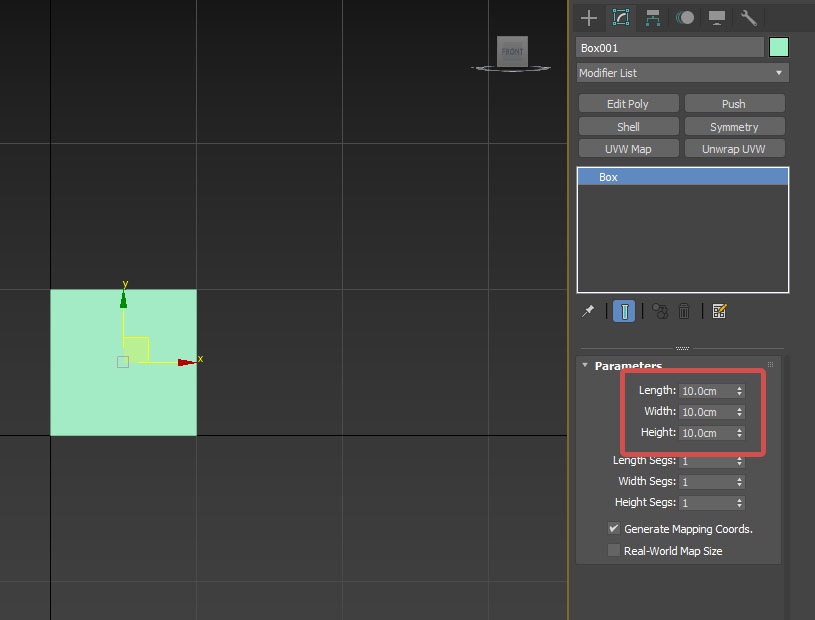Toggle Show End Result button
This screenshot has height=620, width=815.
(624, 311)
